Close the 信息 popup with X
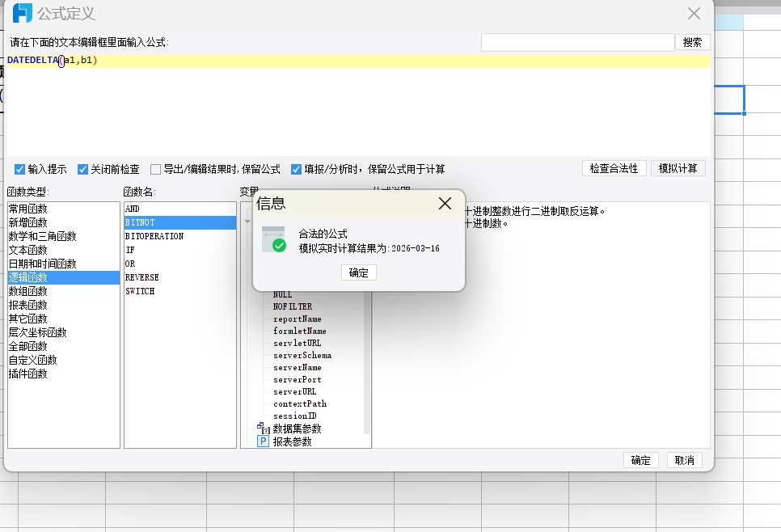781x532 pixels. pos(445,203)
